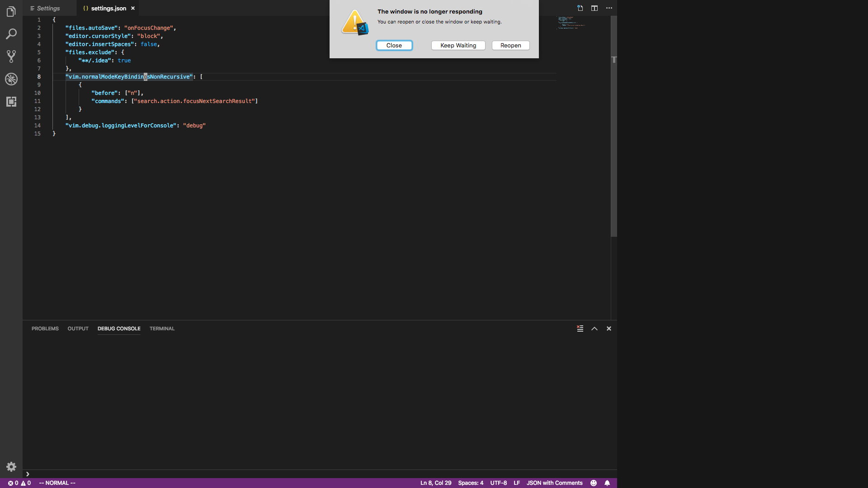This screenshot has height=488, width=868.
Task: Open the Debug view icon
Action: coord(11,79)
